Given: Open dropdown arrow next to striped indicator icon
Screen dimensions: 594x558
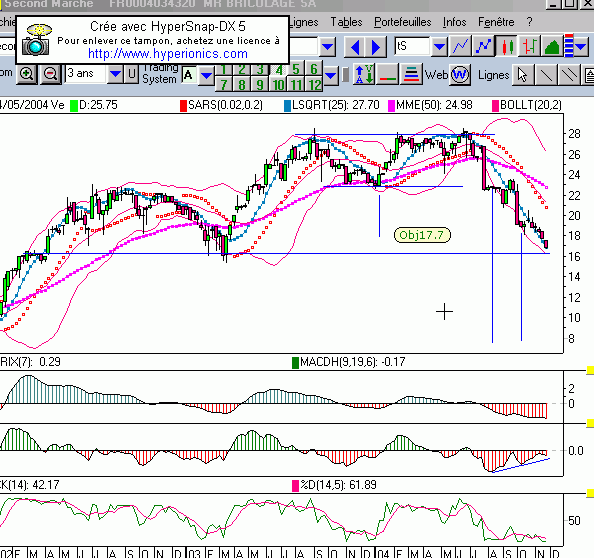Looking at the screenshot, I should point(581,47).
